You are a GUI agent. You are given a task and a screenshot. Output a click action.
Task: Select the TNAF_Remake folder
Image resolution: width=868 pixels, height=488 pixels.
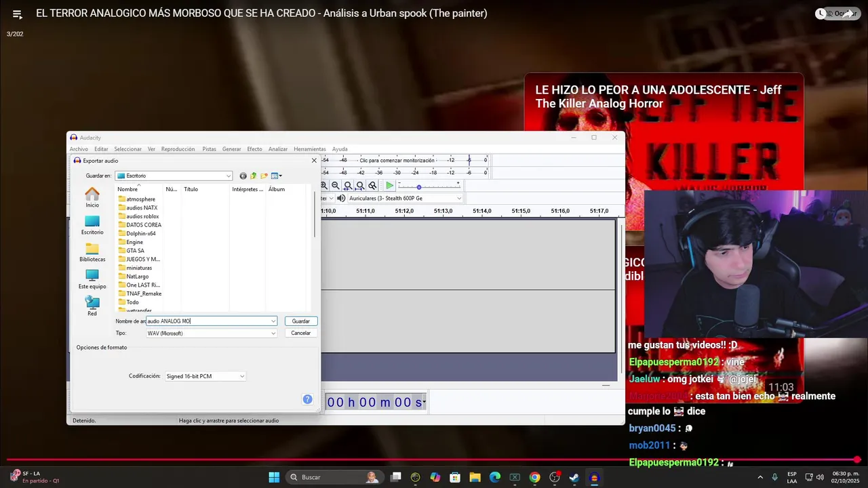coord(139,293)
